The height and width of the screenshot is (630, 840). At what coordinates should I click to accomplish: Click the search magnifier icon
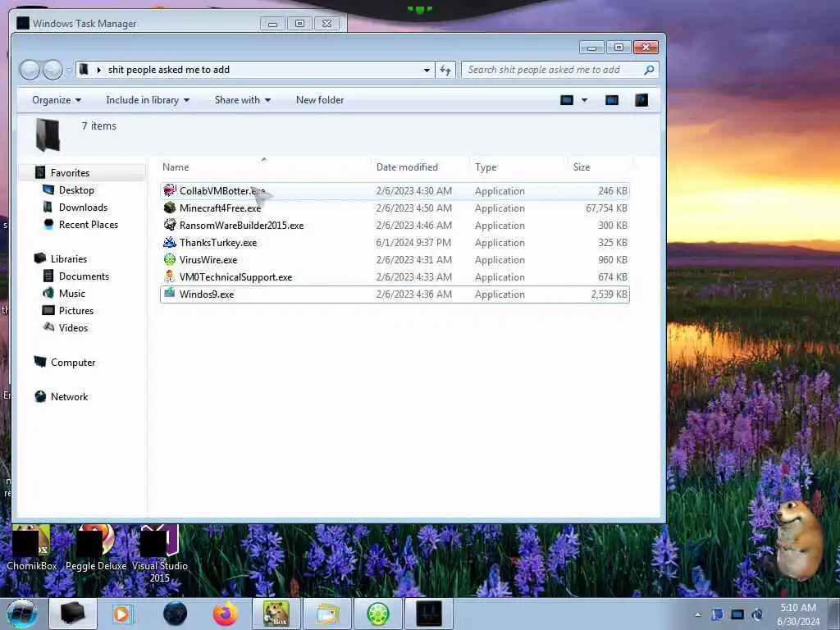tap(649, 70)
